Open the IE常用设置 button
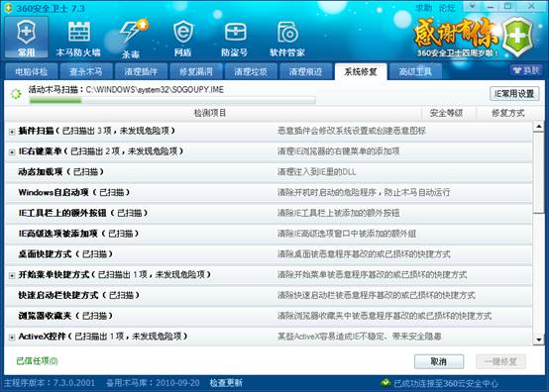Viewport: 549px width, 392px height. [514, 94]
